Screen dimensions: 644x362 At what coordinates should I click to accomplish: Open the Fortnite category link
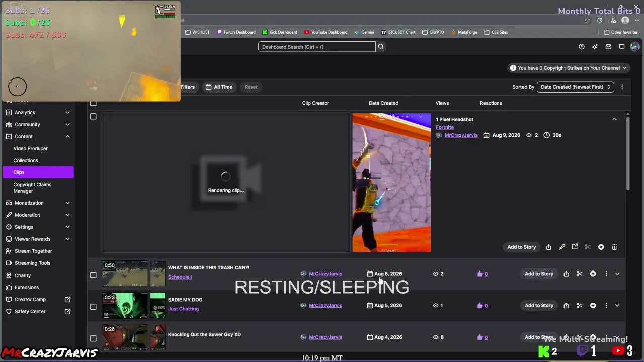(445, 127)
